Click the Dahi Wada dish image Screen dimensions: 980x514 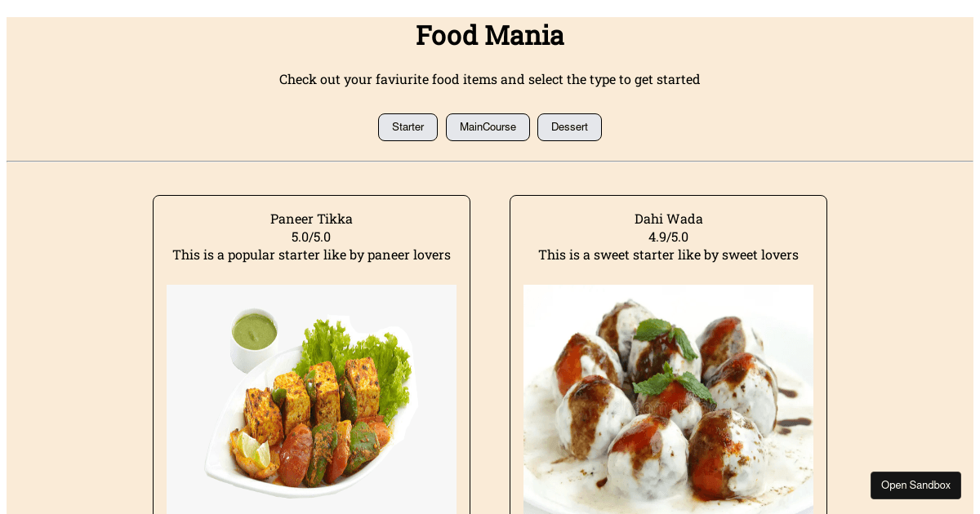click(x=668, y=400)
